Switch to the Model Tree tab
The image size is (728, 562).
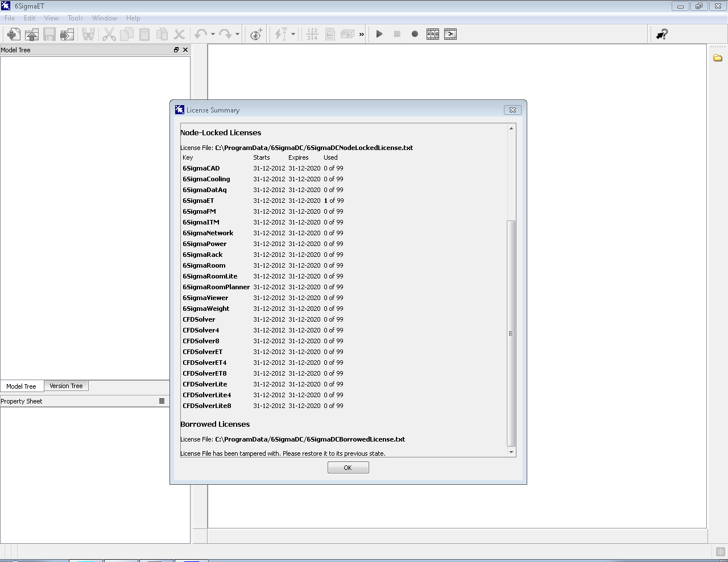22,386
